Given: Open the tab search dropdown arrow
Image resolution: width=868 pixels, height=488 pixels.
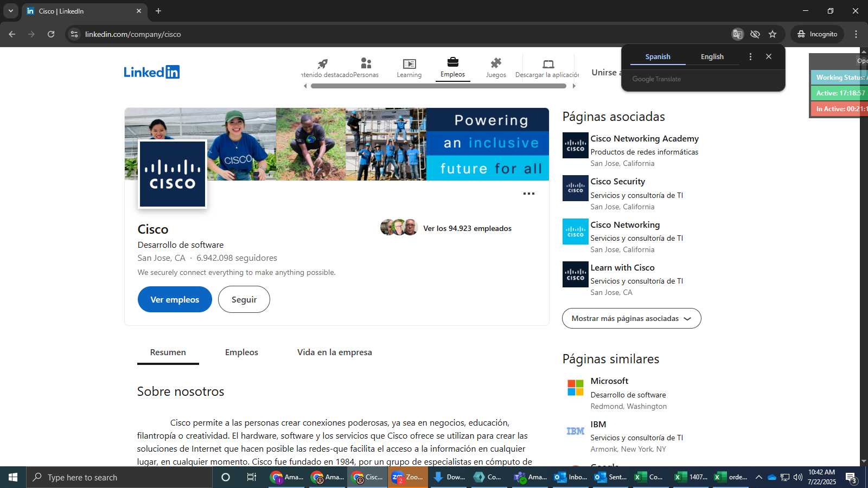Looking at the screenshot, I should coord(11,11).
